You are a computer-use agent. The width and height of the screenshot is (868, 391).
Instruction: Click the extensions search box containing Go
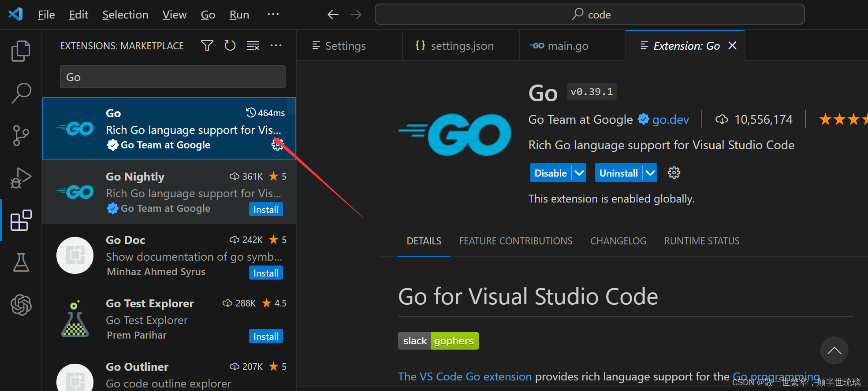(x=172, y=77)
